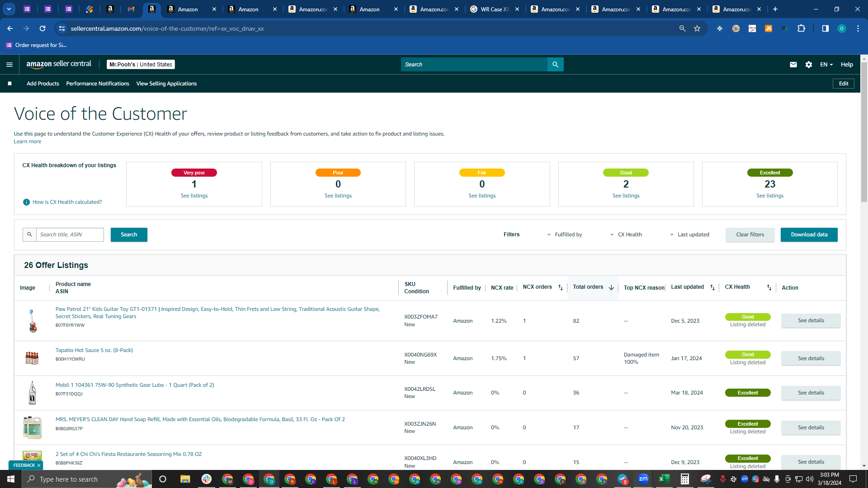
Task: Open Chrome extensions puzzle icon
Action: pyautogui.click(x=801, y=28)
